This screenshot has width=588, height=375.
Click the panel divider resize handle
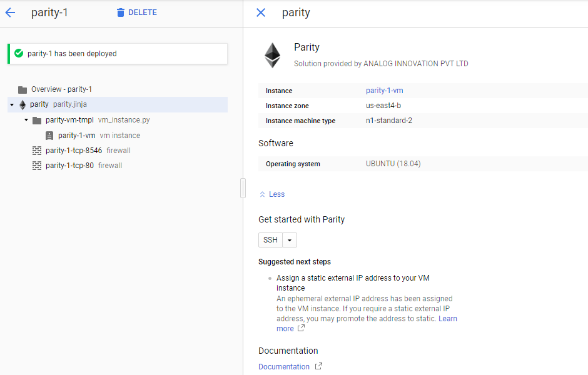coord(243,188)
